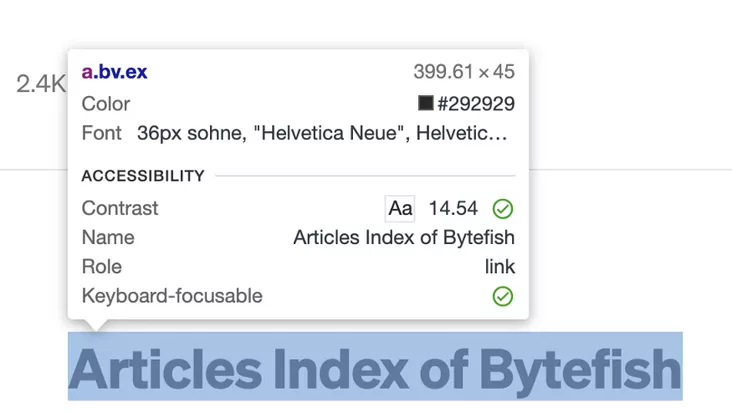Click the 399.61 × 45 dimensions text
732x413 pixels.
(x=464, y=72)
